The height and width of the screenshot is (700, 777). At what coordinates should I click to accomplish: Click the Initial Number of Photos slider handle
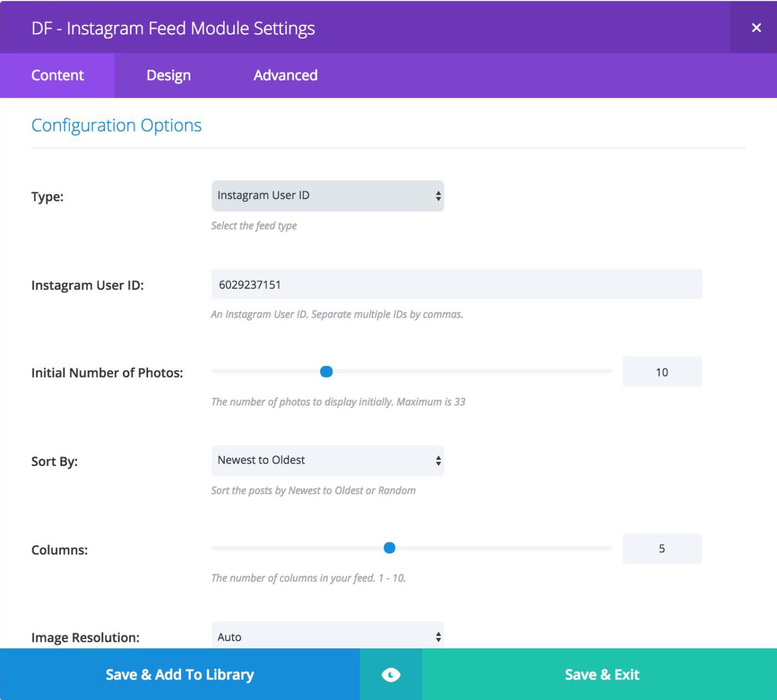pos(326,372)
